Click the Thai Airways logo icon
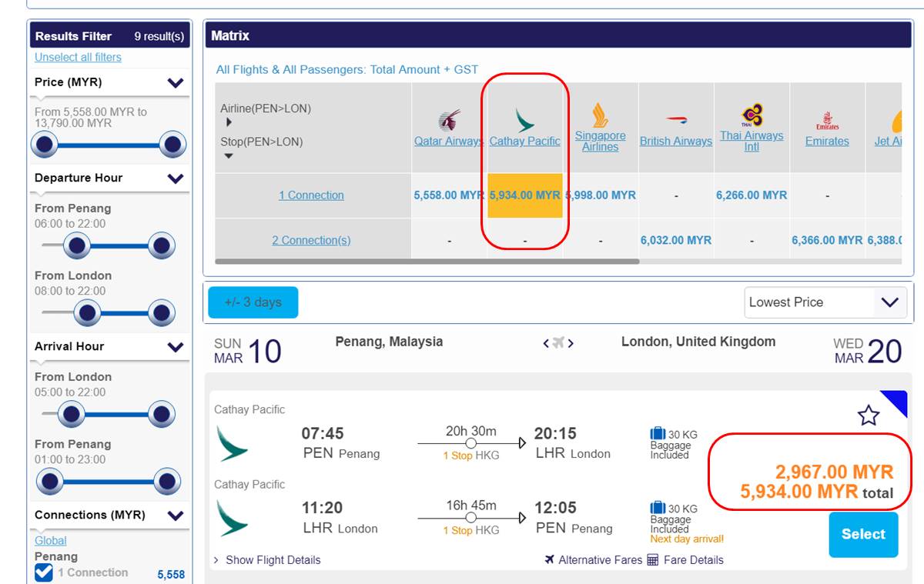The image size is (924, 584). pos(752,115)
